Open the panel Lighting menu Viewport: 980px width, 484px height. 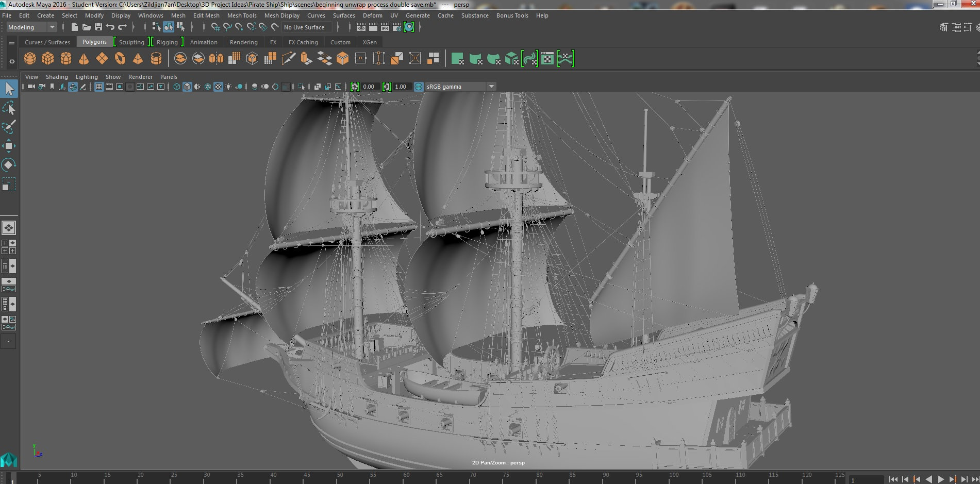click(x=87, y=77)
